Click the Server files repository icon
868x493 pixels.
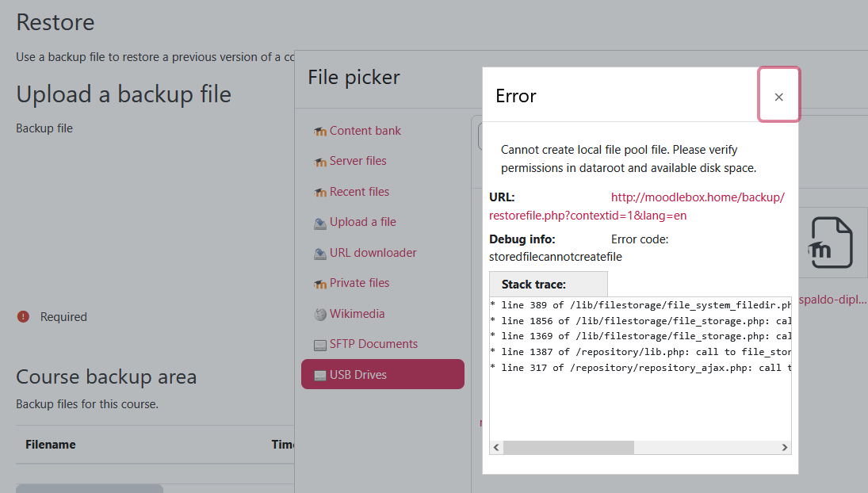point(320,162)
